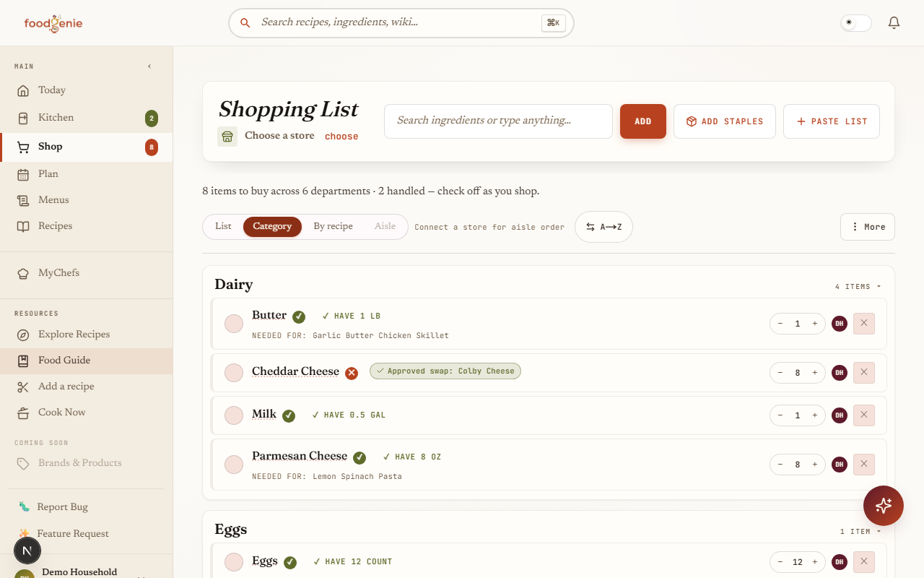Remove Cheddar Cheese from the list
The width and height of the screenshot is (924, 578).
[864, 373]
